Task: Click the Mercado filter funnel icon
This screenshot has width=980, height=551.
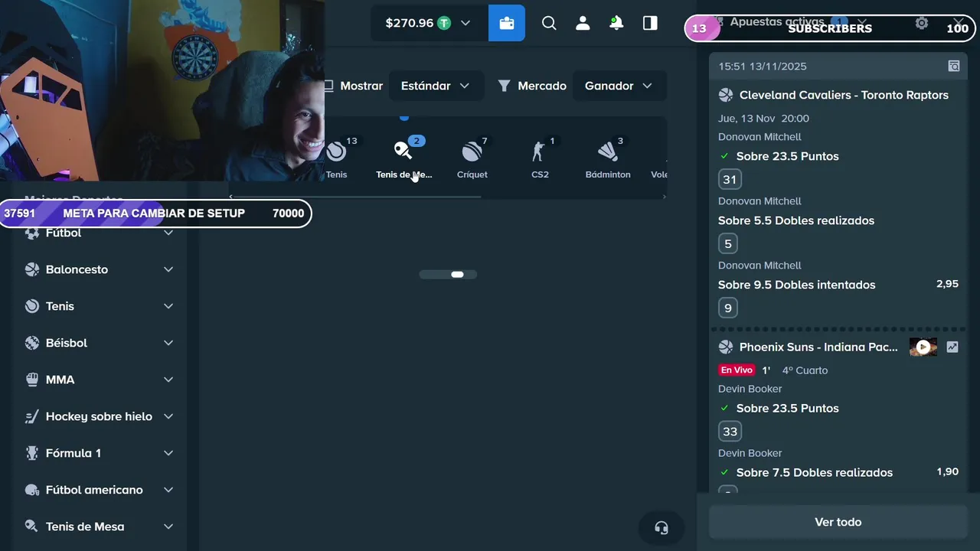Action: pos(504,86)
